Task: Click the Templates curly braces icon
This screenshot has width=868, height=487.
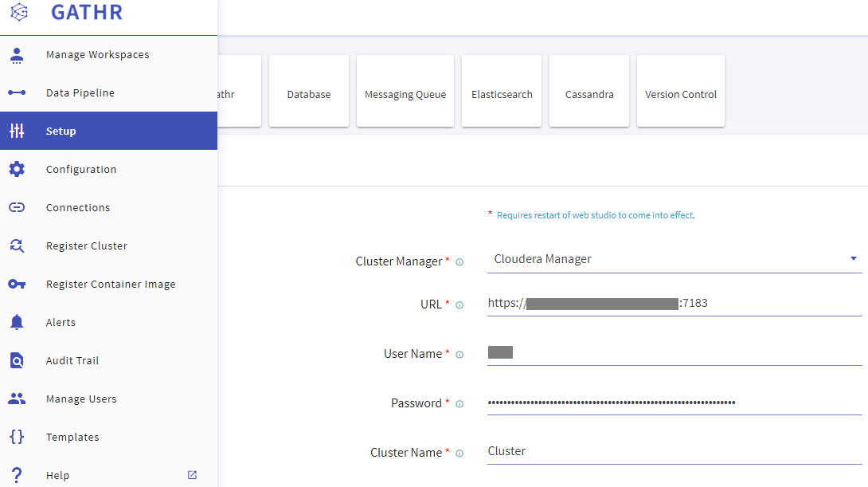Action: click(x=17, y=437)
